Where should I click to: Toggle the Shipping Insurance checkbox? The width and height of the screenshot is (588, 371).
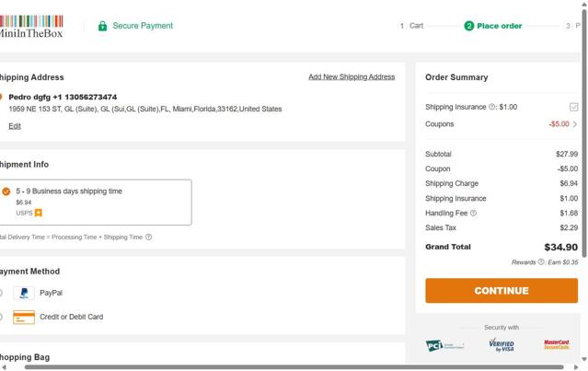(x=573, y=108)
